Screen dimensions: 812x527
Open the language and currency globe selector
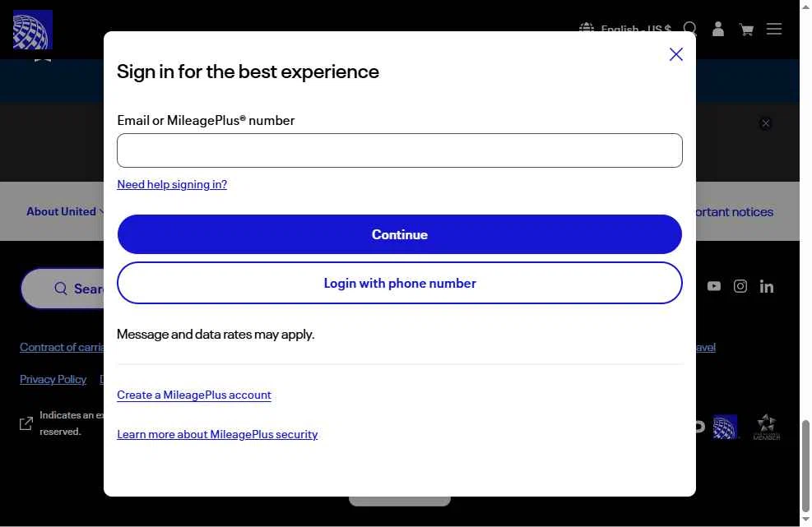pyautogui.click(x=624, y=29)
